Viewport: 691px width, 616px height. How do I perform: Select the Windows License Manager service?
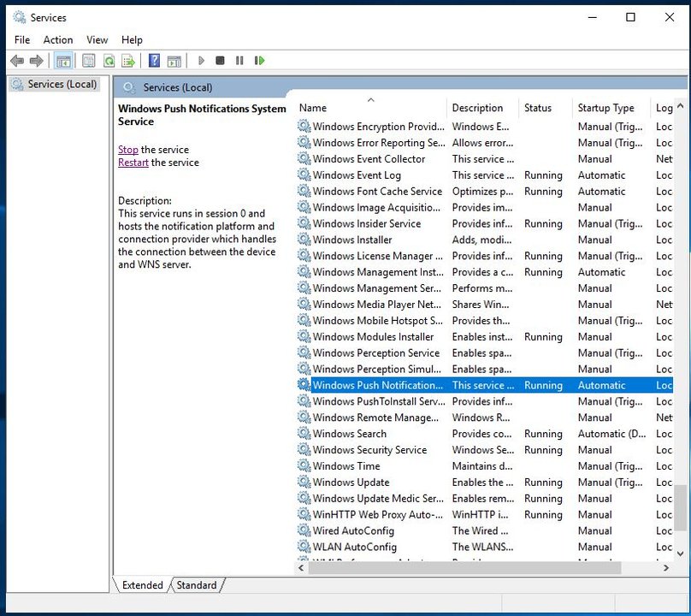[x=484, y=256]
